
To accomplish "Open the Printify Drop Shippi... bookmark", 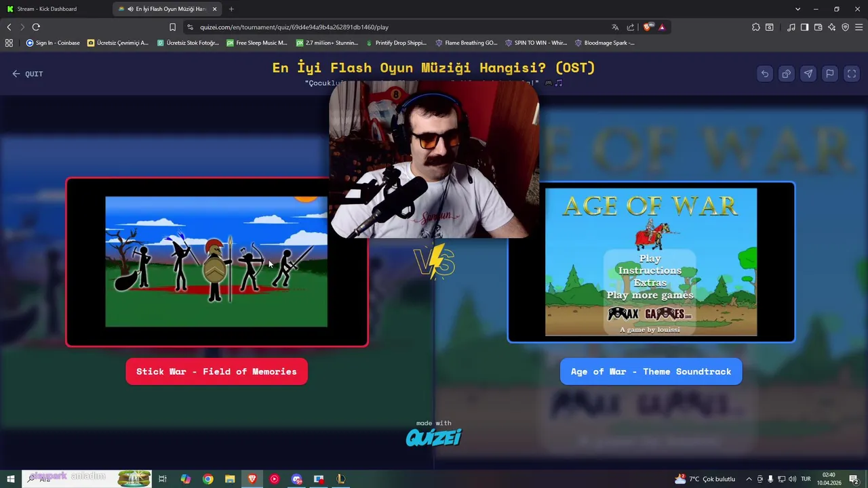I will coord(396,43).
